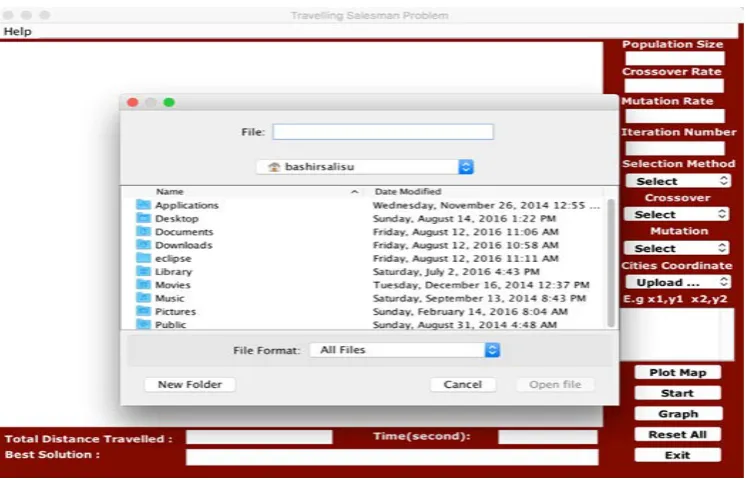Select the Library folder icon
The width and height of the screenshot is (749, 480).
click(143, 271)
